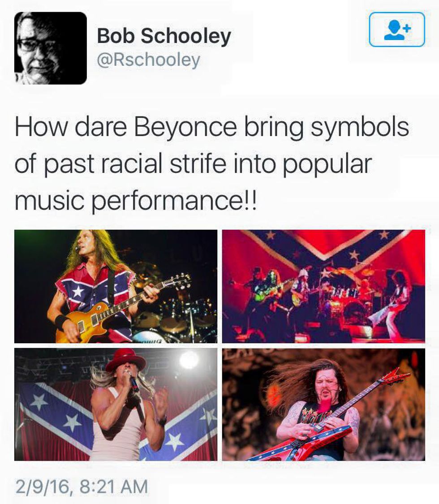Screen dimensions: 439x504
Task: Open the Bob Schooley display name
Action: (x=164, y=35)
